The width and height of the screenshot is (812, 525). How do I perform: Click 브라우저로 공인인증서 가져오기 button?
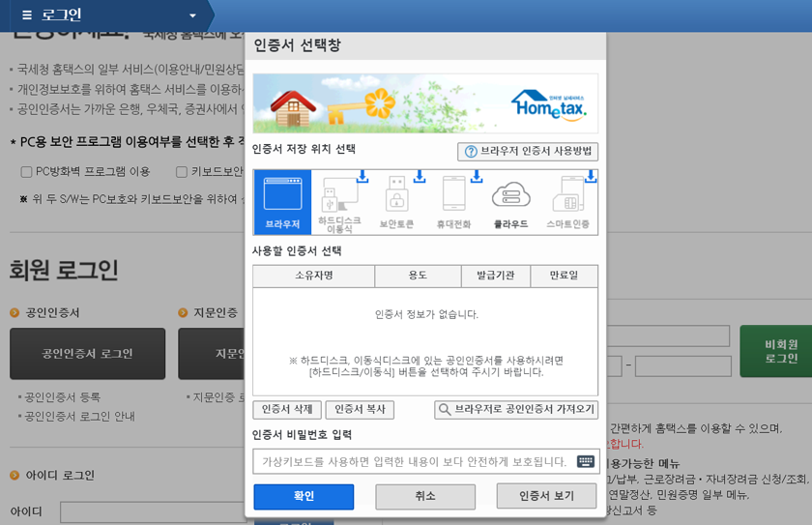516,410
